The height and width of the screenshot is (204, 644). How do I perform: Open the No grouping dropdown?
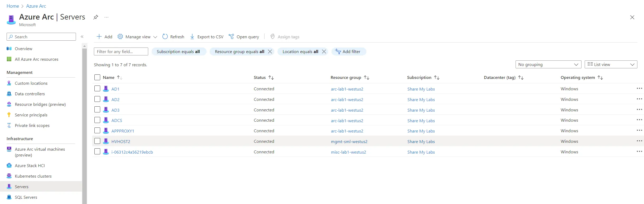click(x=548, y=65)
